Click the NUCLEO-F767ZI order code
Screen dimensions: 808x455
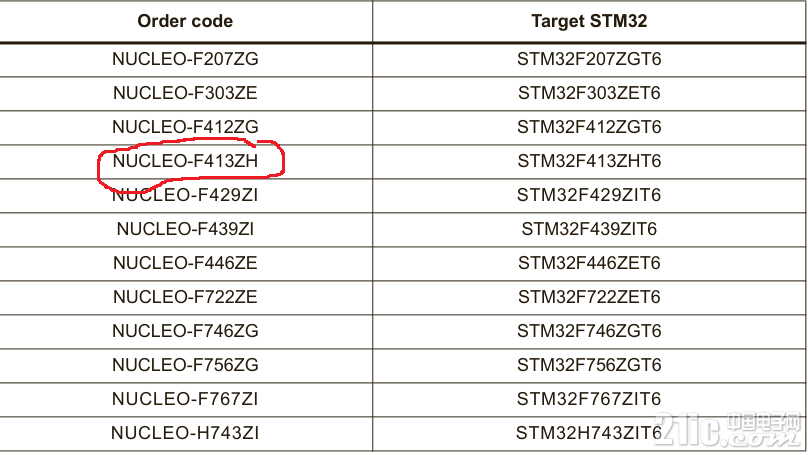[185, 399]
